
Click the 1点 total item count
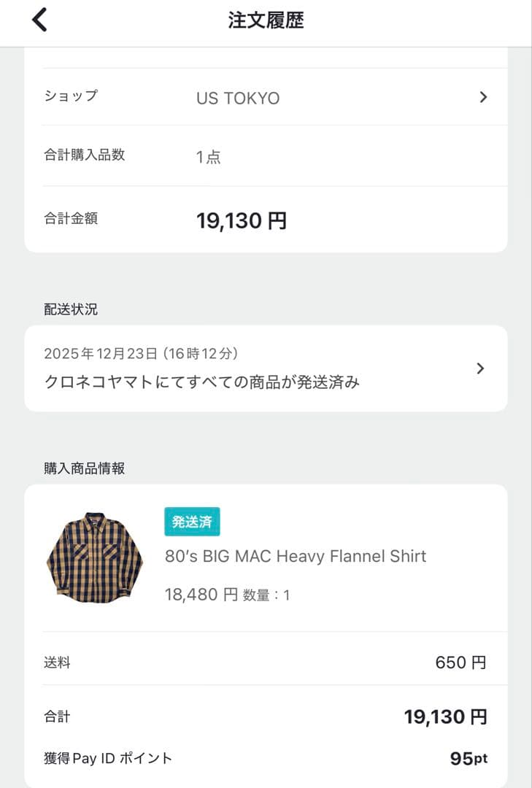tap(209, 157)
